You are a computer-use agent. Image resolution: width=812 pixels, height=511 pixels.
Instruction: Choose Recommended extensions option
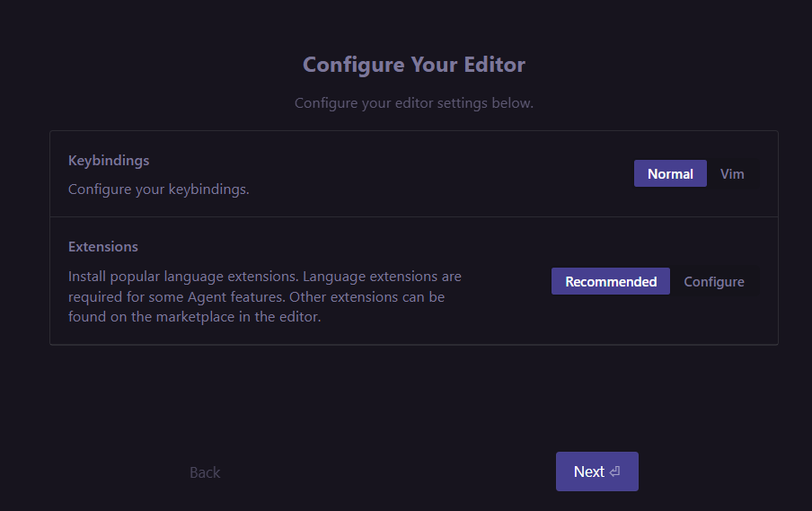click(611, 281)
